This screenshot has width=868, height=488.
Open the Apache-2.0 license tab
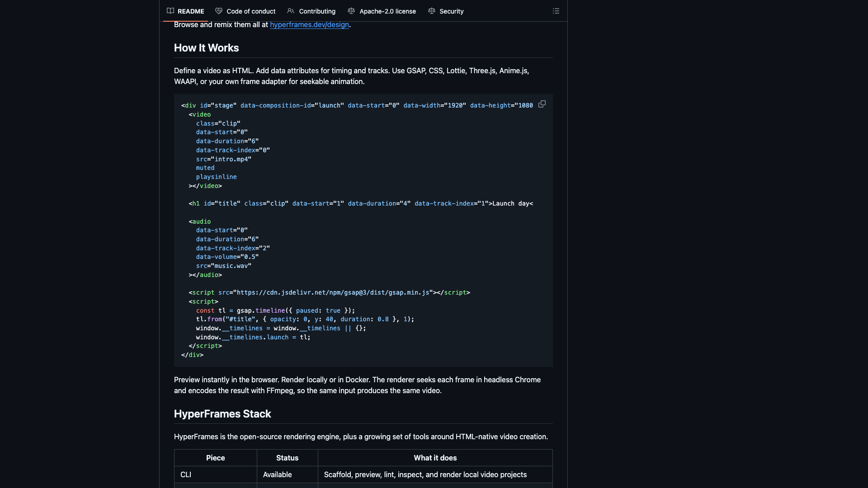click(x=382, y=11)
